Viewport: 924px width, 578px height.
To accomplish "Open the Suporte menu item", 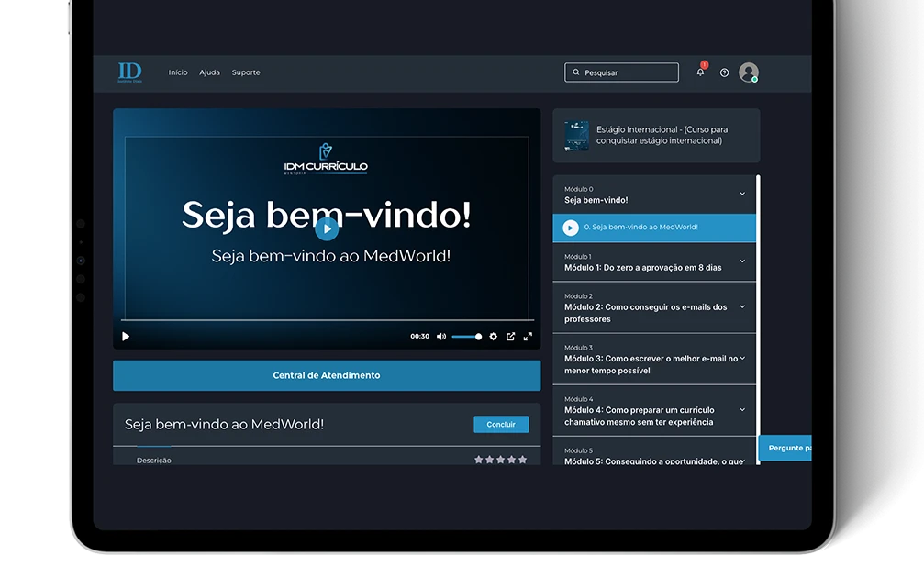I will tap(246, 72).
